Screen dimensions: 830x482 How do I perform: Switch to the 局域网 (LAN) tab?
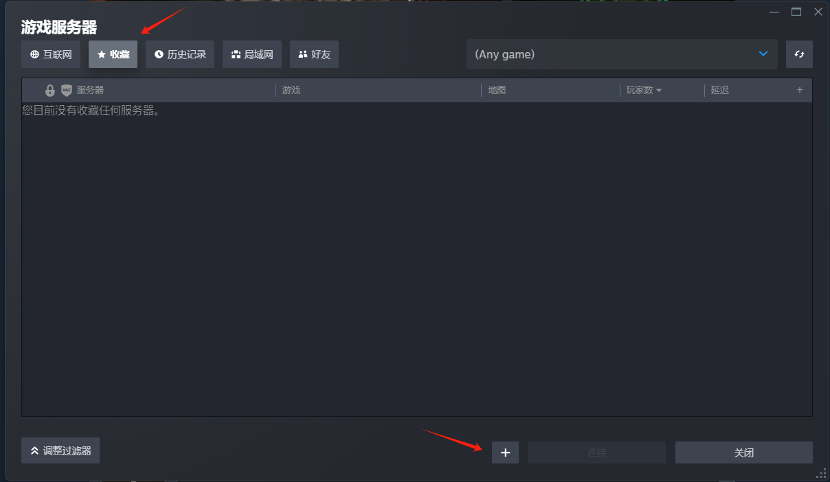[x=252, y=54]
